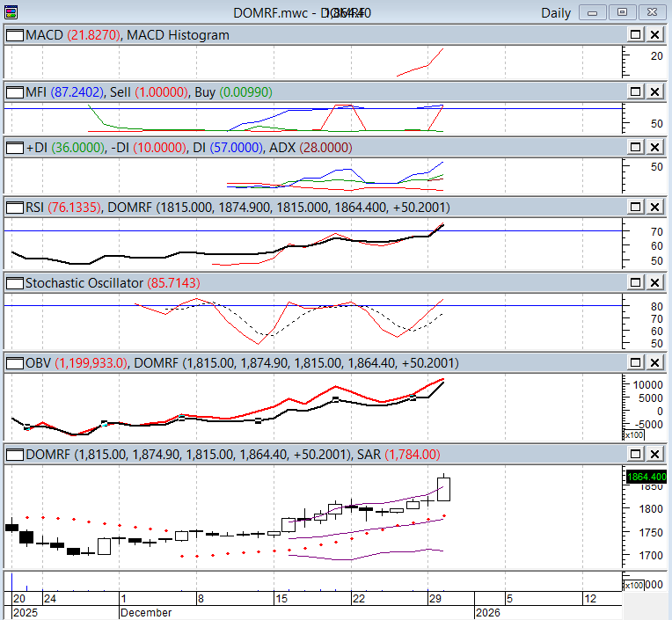Click the DI value 57.0000
The height and width of the screenshot is (620, 672).
click(236, 148)
